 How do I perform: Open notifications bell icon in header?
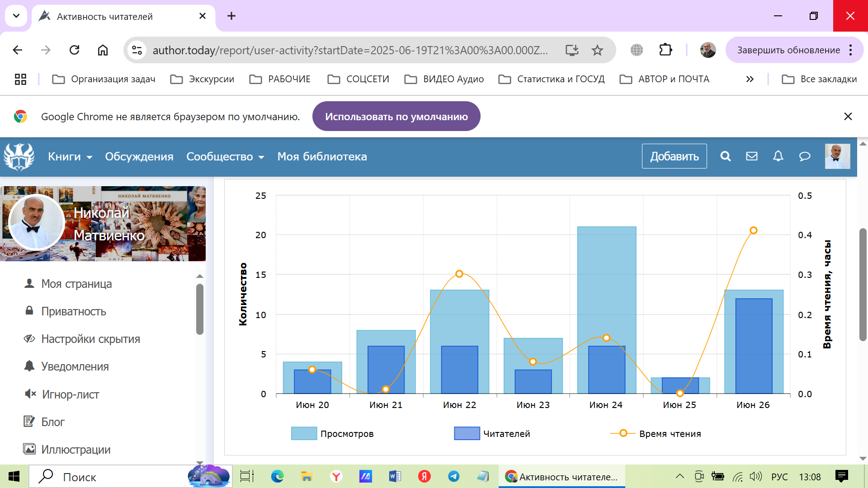pyautogui.click(x=778, y=156)
